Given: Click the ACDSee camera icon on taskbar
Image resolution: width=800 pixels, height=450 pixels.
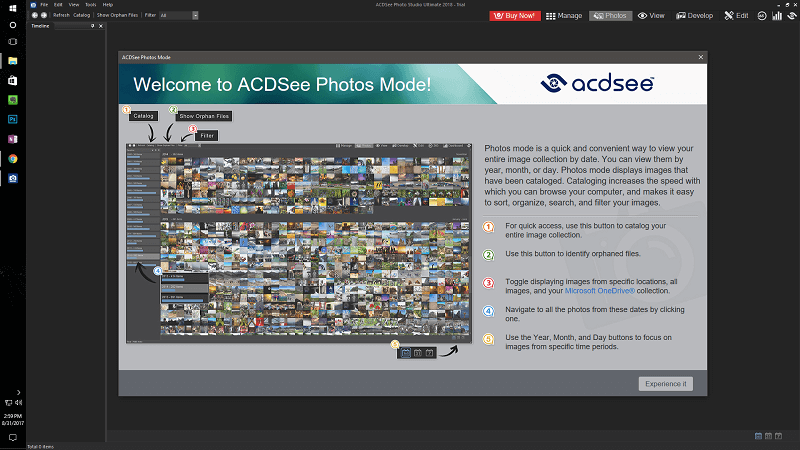Looking at the screenshot, I should pyautogui.click(x=13, y=178).
